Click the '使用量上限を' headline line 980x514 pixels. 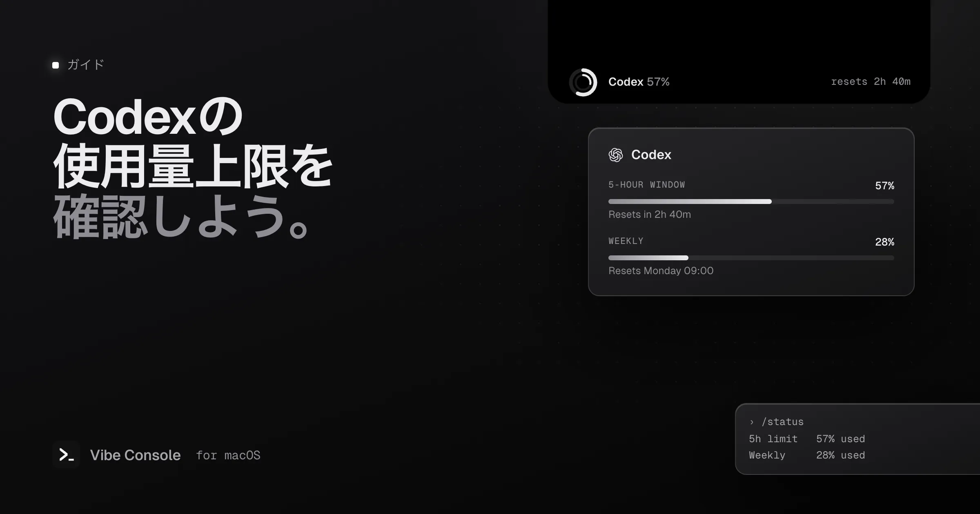pos(193,166)
